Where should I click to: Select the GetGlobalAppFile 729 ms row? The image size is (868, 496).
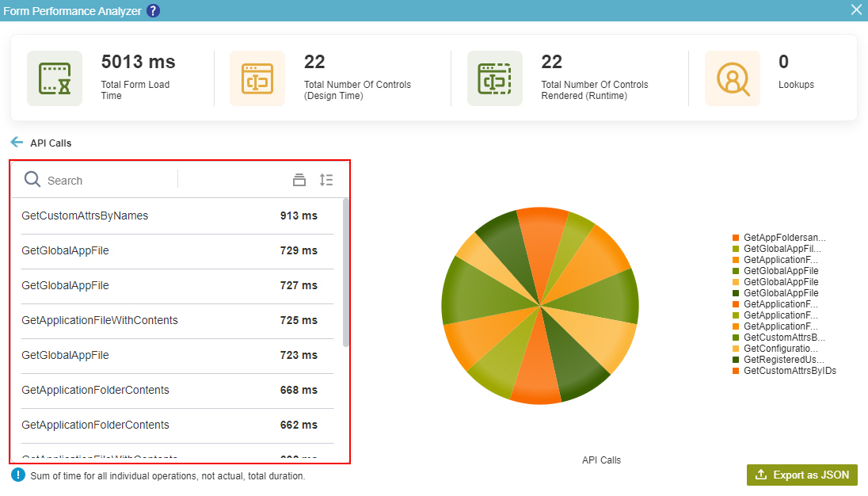point(177,250)
